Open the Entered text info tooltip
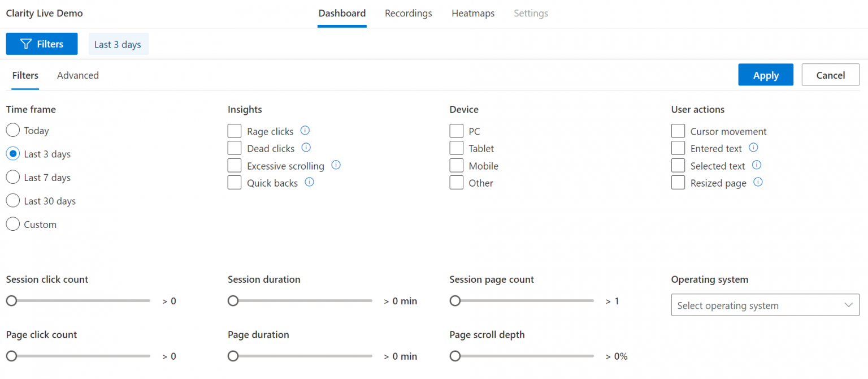Viewport: 868px width, 379px height. point(753,148)
